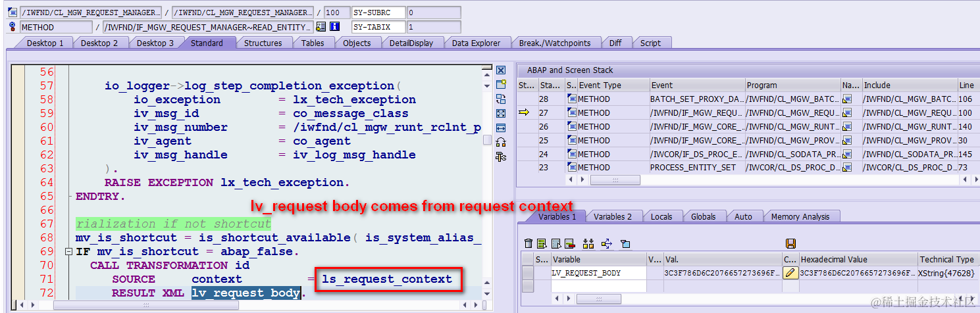This screenshot has height=313, width=980.
Task: Click the maximize horizontally icon beside the editor
Action: 501,128
